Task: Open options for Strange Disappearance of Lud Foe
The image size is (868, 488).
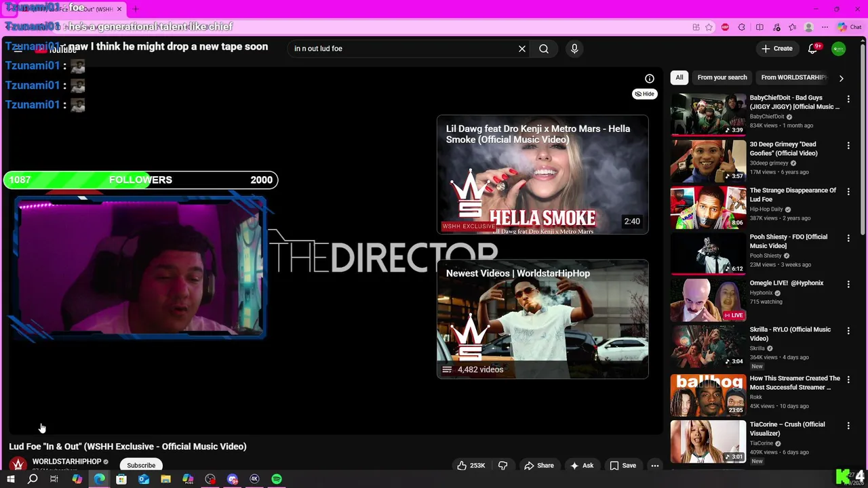Action: tap(848, 192)
